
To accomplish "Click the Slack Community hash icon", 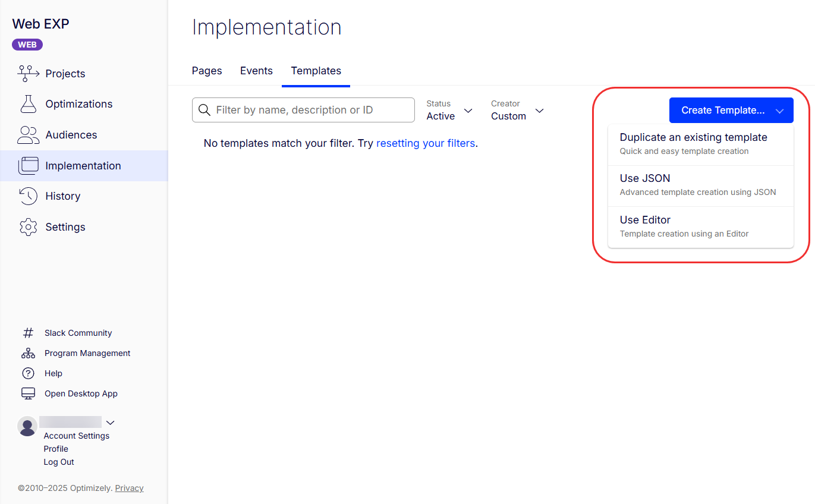I will point(28,333).
